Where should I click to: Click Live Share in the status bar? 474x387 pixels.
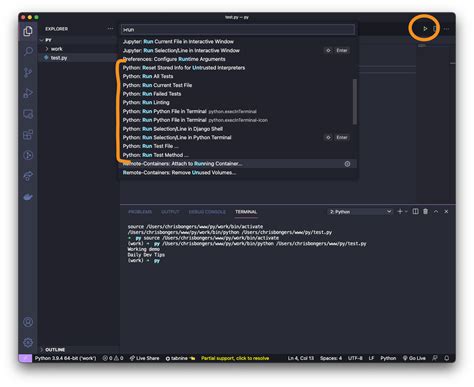tap(144, 358)
